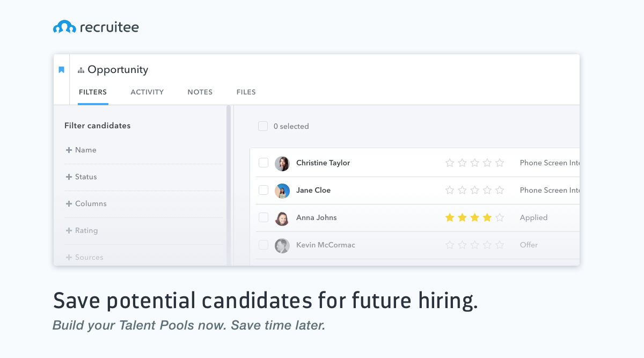The image size is (644, 358).
Task: Give Jane Cloe a three-star rating
Action: 475,191
